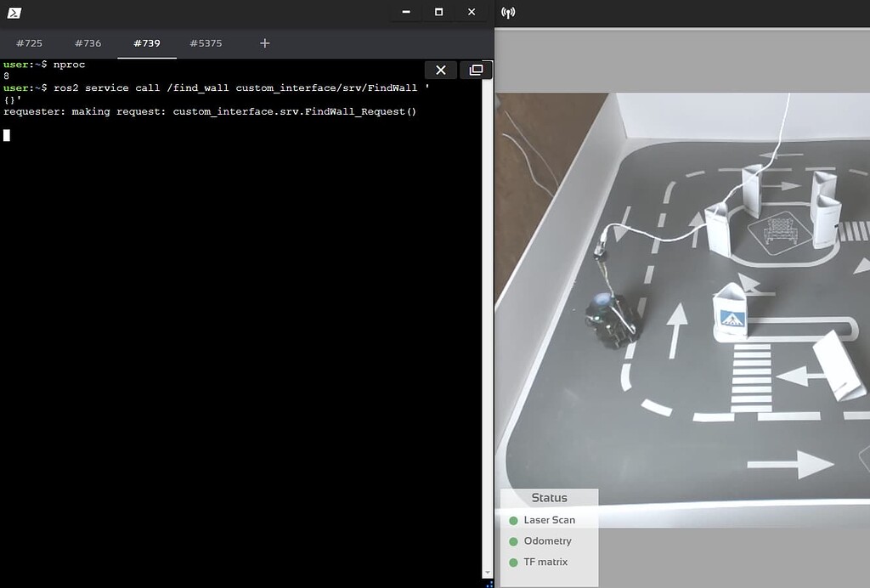Switch to terminal tab #725
This screenshot has height=588, width=870.
(x=29, y=43)
